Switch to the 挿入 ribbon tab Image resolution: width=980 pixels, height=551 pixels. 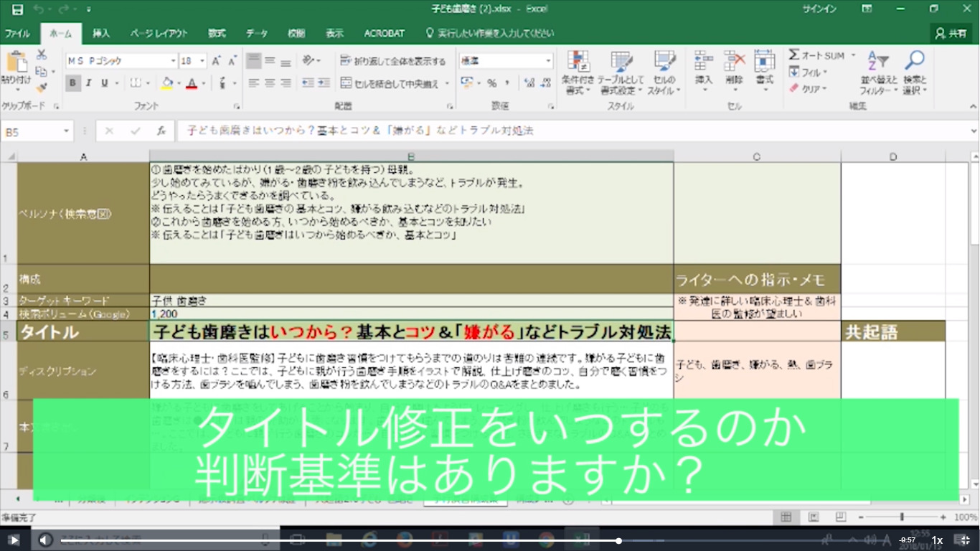click(x=102, y=33)
